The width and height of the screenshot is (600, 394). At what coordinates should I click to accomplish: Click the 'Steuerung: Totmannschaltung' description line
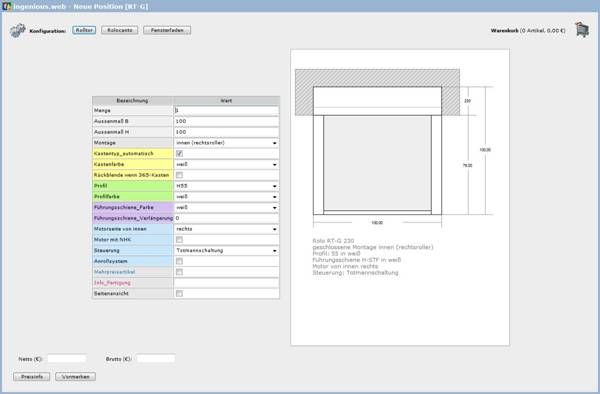pos(355,273)
